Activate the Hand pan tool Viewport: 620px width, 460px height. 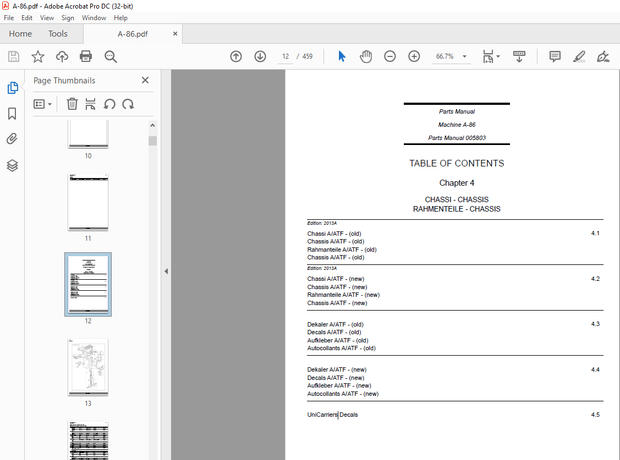pyautogui.click(x=366, y=57)
